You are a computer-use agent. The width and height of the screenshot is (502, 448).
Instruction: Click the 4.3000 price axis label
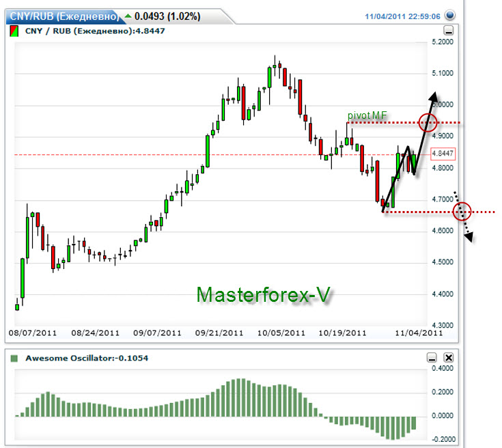point(443,325)
